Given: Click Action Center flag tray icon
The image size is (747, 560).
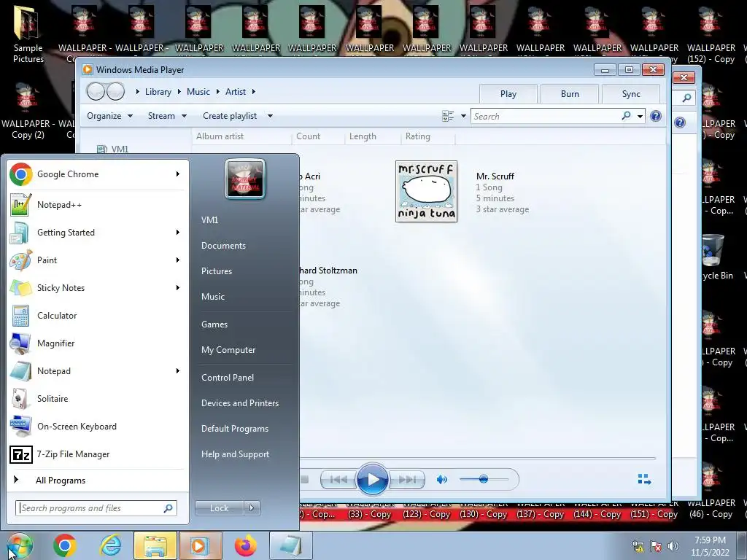Looking at the screenshot, I should [656, 546].
